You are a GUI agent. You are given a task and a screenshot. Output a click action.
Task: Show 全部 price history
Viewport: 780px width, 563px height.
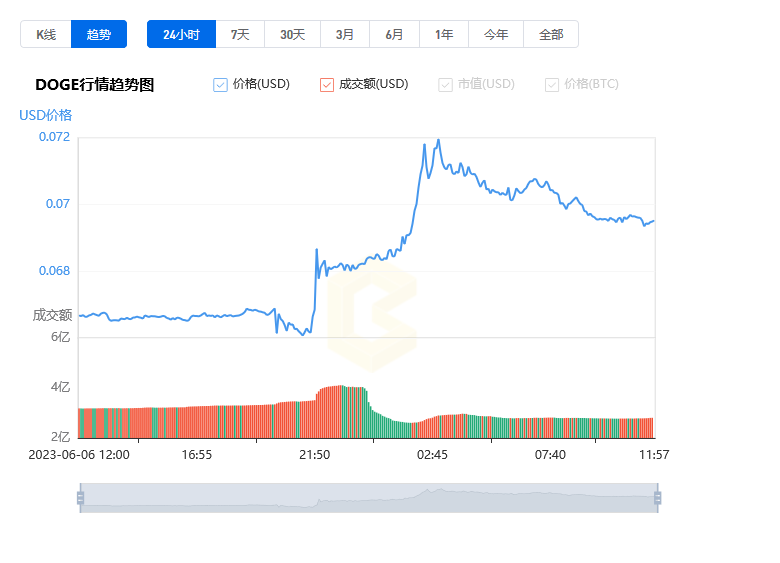[x=551, y=34]
